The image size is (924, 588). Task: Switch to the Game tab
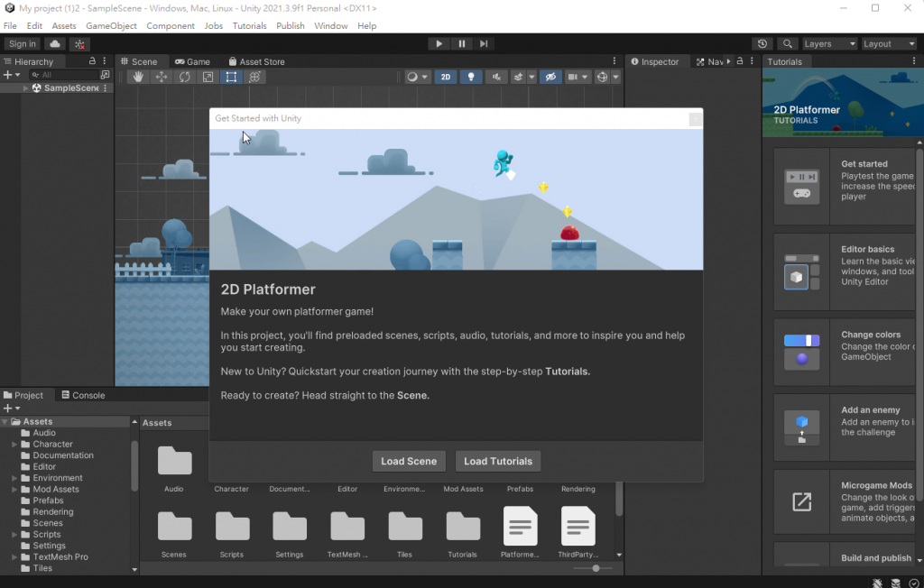click(193, 62)
